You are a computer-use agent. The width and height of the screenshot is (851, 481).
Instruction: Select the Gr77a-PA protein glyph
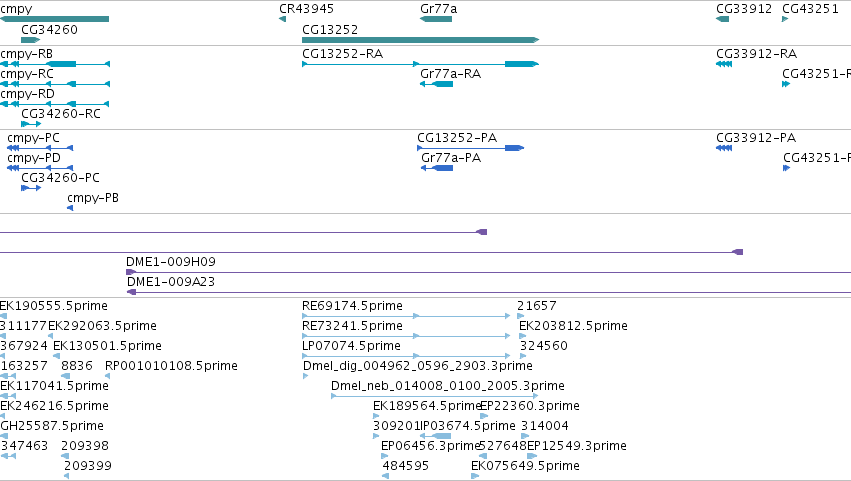point(437,168)
